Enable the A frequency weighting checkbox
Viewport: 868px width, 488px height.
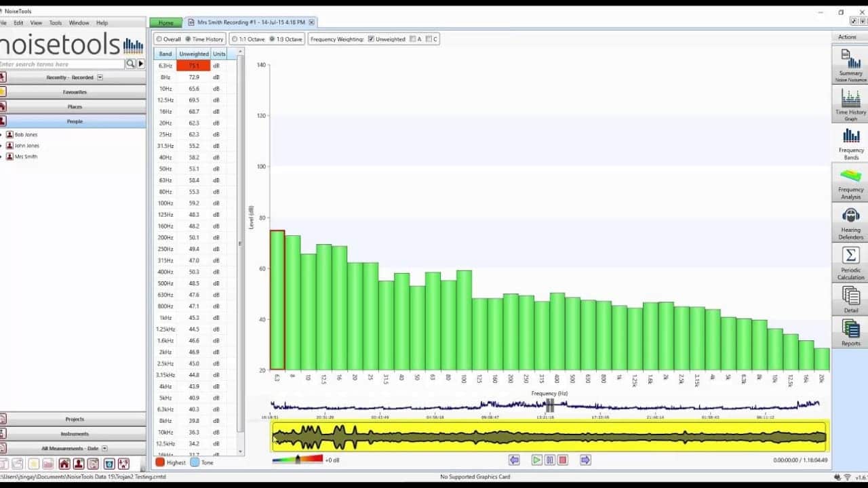pos(412,39)
